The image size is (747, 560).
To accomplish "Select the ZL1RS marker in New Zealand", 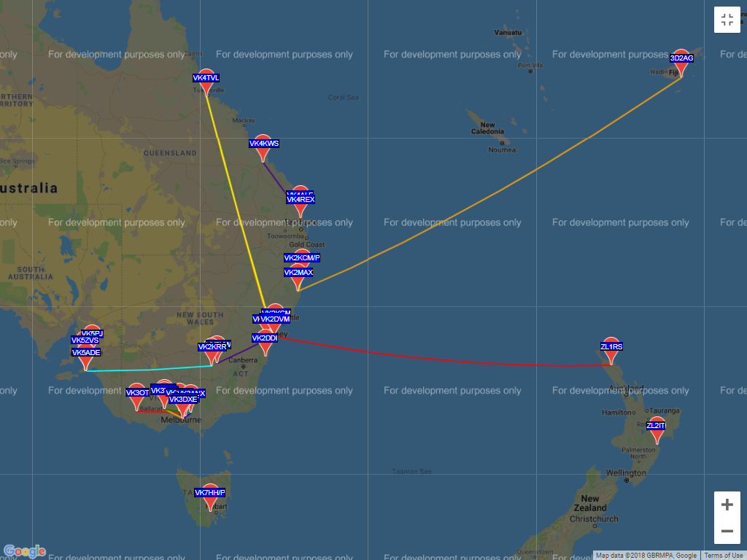I will coord(611,349).
